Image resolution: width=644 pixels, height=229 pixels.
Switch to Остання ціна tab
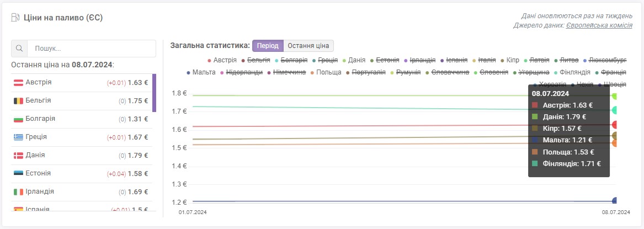click(x=309, y=46)
